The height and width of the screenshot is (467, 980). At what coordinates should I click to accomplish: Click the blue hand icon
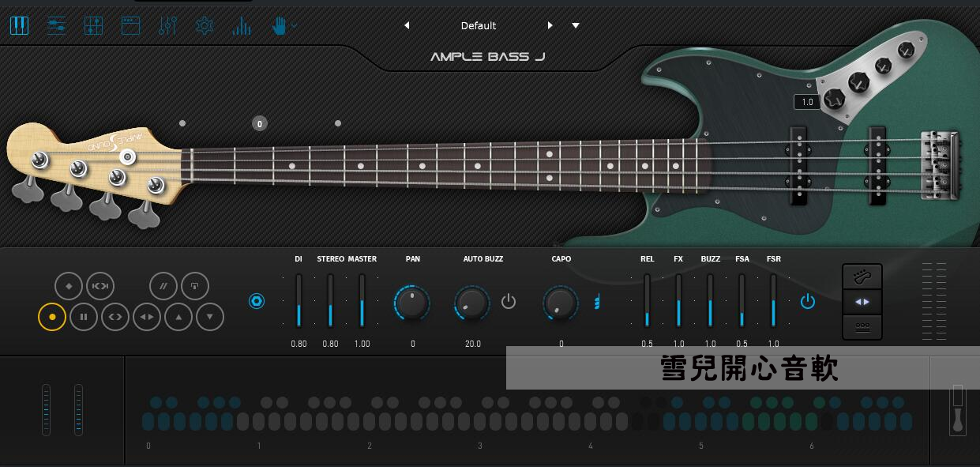pos(279,26)
